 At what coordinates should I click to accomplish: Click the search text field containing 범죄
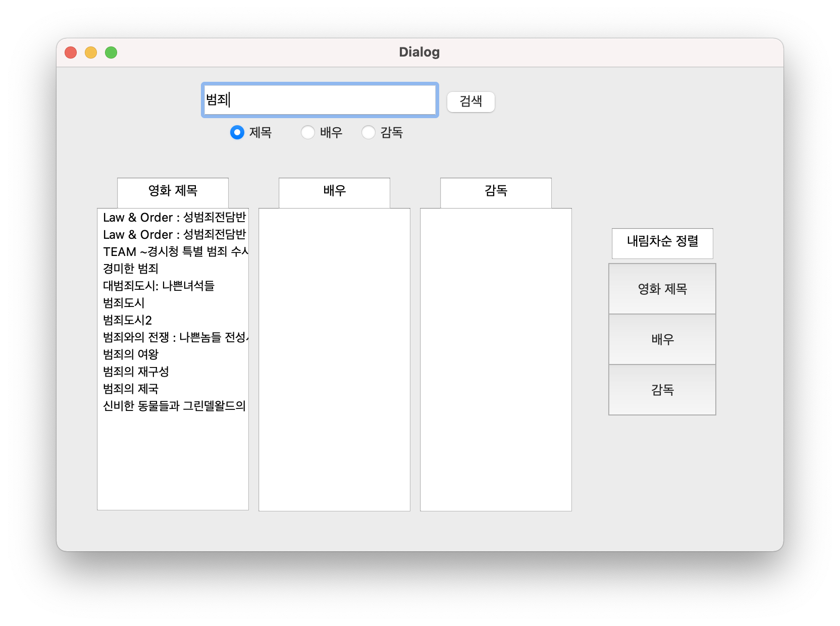(320, 100)
